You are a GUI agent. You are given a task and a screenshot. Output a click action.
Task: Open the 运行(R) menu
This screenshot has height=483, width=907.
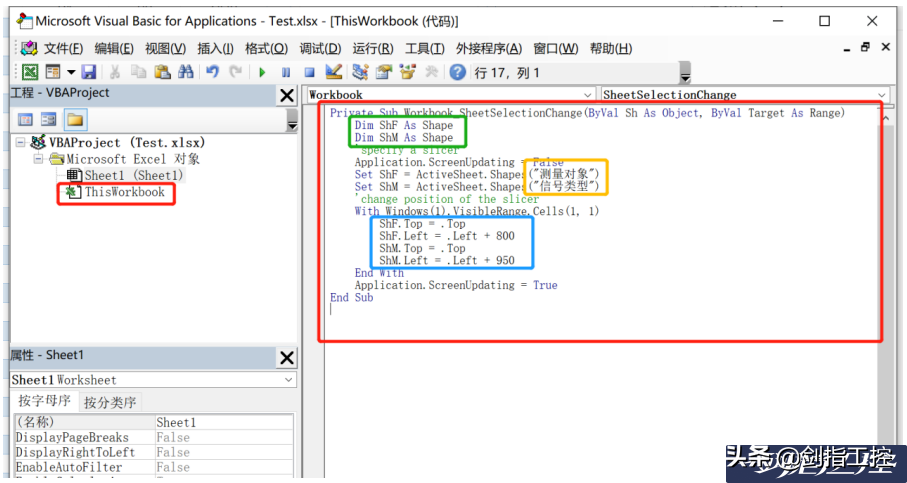point(373,49)
